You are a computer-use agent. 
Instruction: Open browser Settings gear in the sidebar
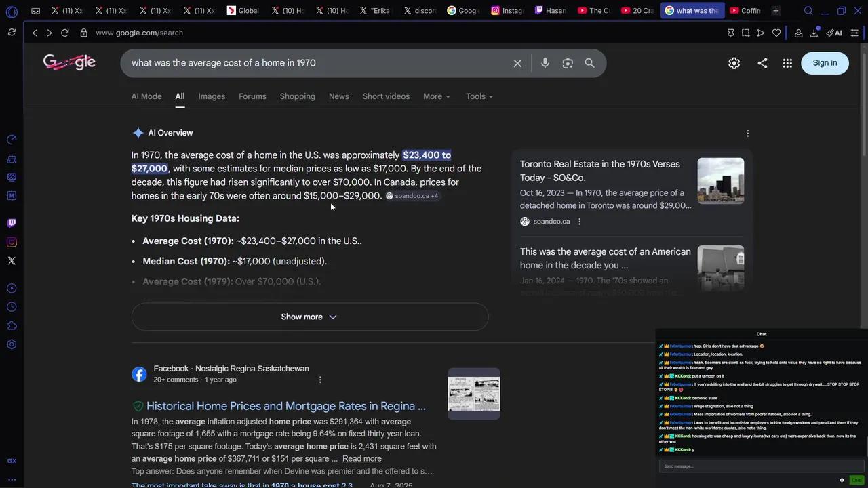tap(12, 344)
